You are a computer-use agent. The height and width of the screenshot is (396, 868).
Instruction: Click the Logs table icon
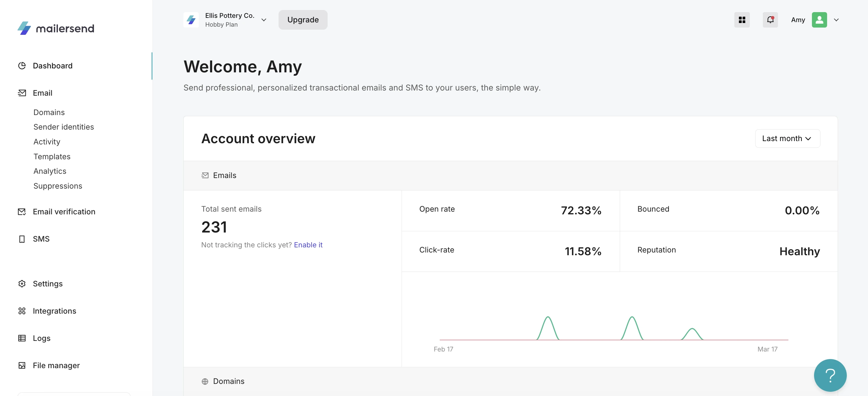[22, 338]
